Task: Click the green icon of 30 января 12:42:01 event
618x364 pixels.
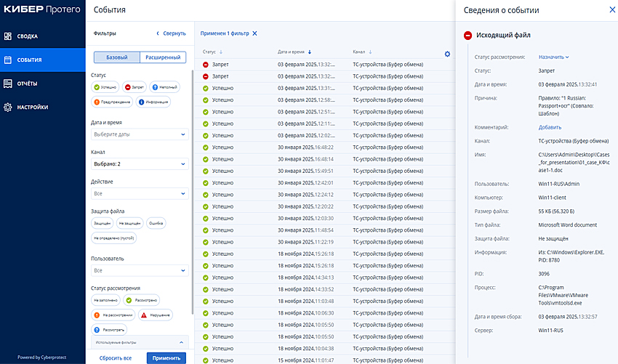Action: coord(206,183)
